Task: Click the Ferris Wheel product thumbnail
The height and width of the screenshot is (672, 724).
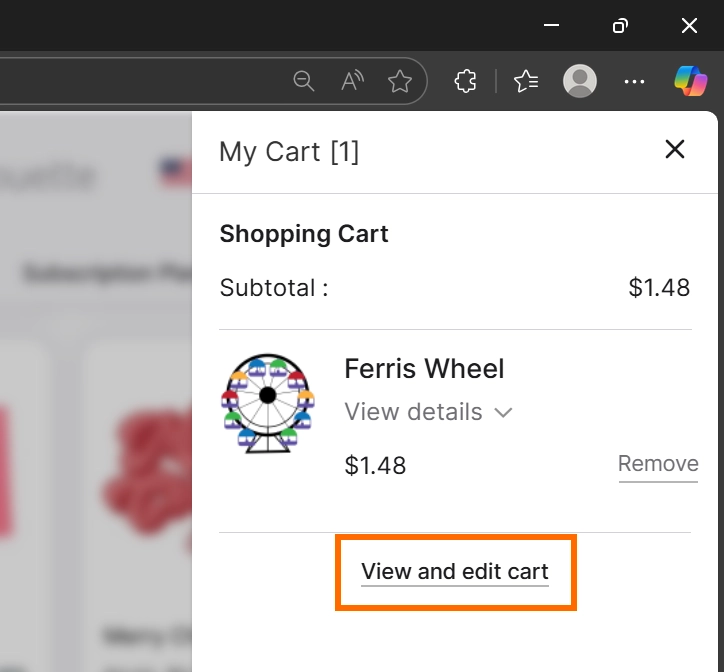Action: point(267,403)
